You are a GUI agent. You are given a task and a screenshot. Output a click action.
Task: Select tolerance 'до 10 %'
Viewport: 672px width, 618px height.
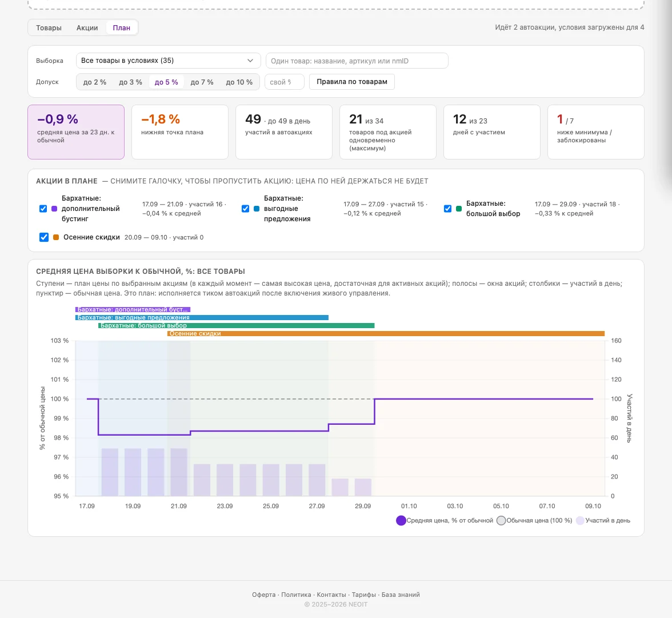tap(239, 82)
